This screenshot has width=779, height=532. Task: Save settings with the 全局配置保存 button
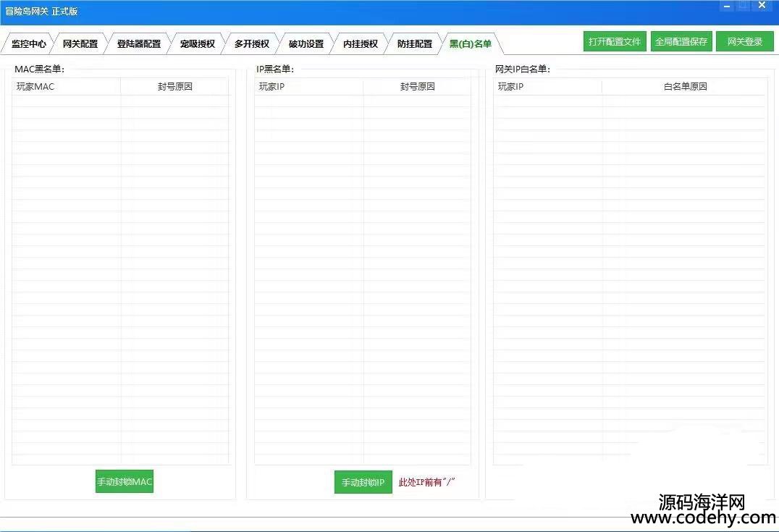[681, 41]
